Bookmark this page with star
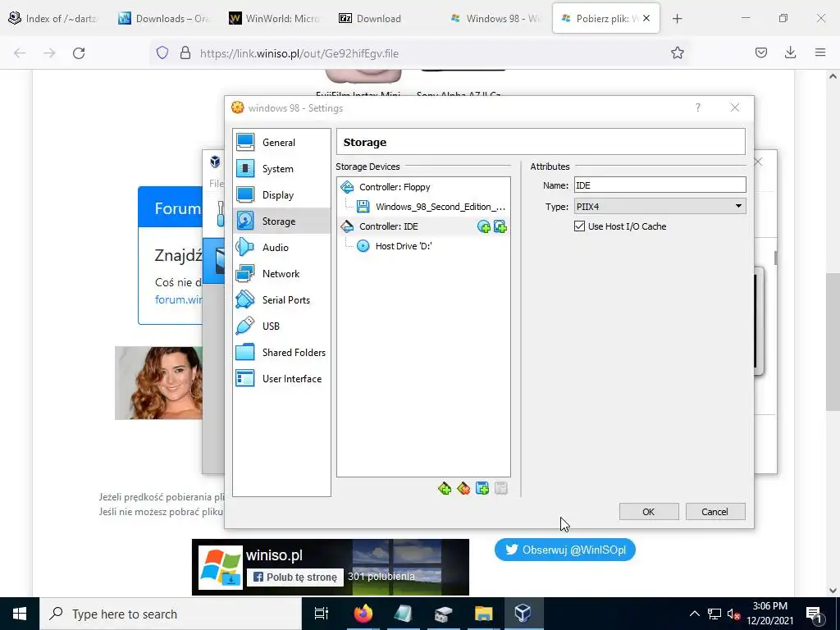This screenshot has width=840, height=630. click(x=677, y=52)
